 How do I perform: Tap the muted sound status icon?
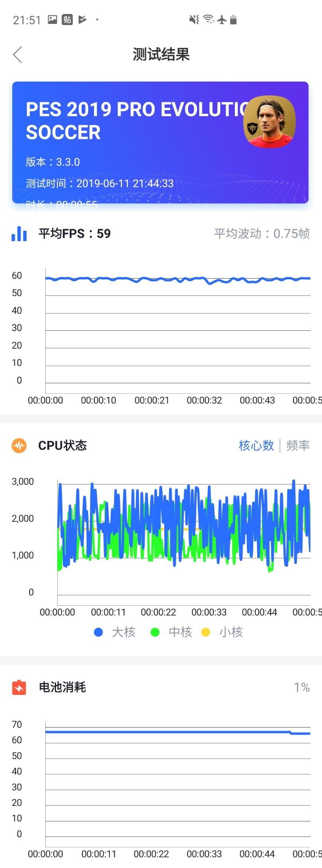(x=194, y=20)
